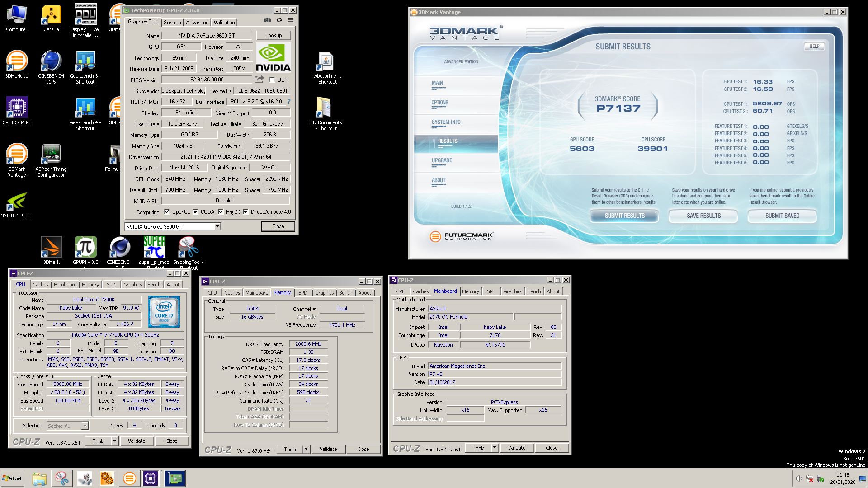This screenshot has width=868, height=488.
Task: Toggle OpenCL checkbox in GPU-Z
Action: pos(167,211)
